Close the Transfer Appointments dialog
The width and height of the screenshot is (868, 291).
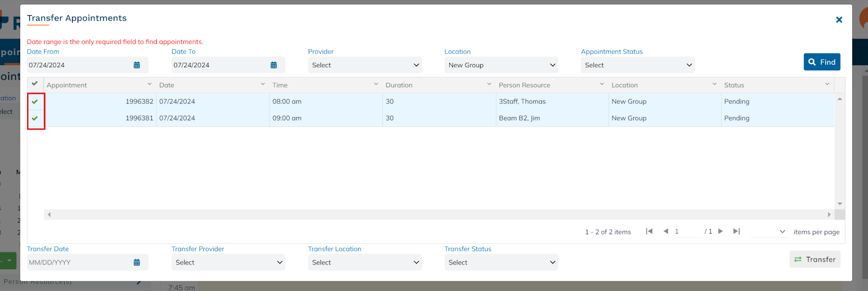click(x=839, y=20)
